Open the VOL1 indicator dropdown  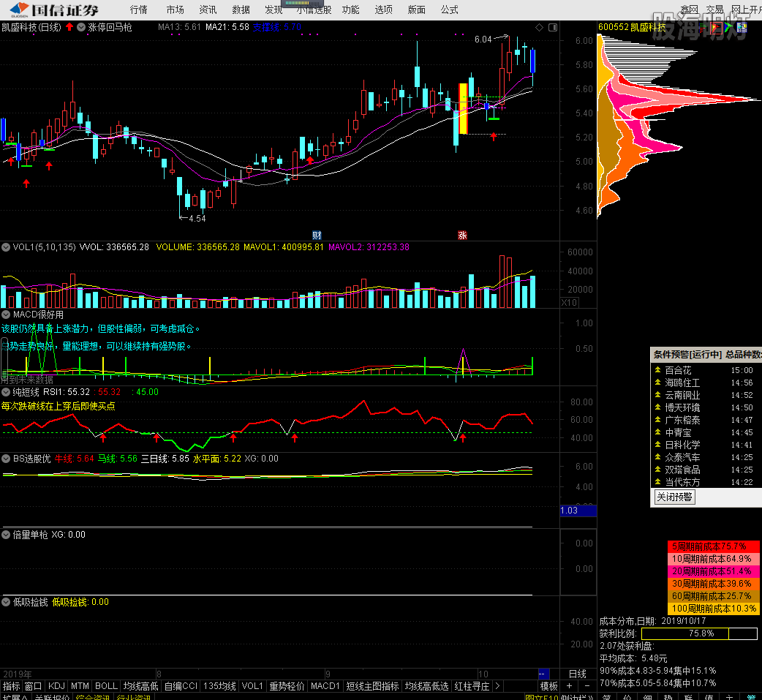[6, 247]
